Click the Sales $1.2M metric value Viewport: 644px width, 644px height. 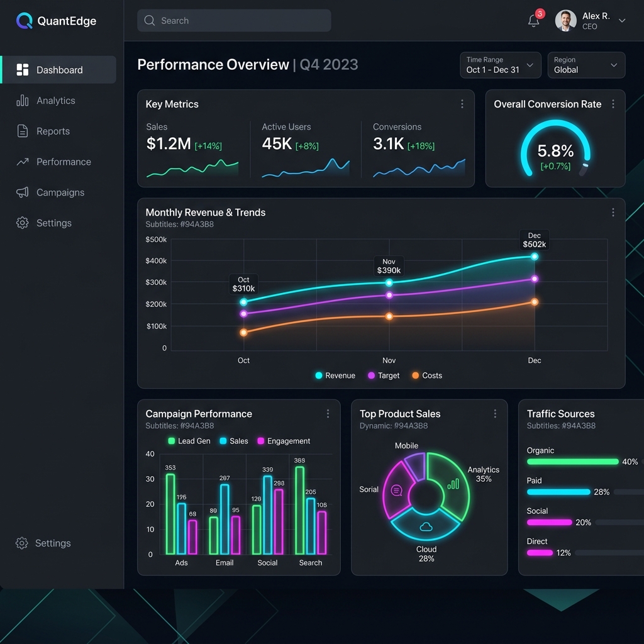tap(169, 144)
